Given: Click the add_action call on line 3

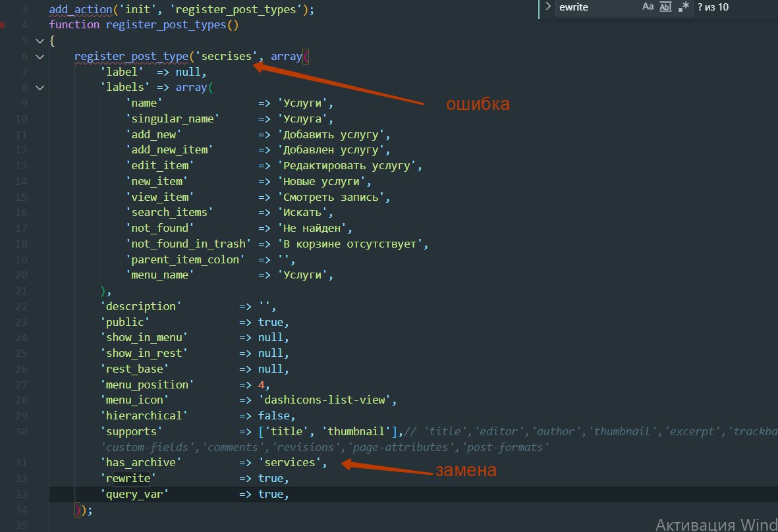Looking at the screenshot, I should pyautogui.click(x=80, y=9).
